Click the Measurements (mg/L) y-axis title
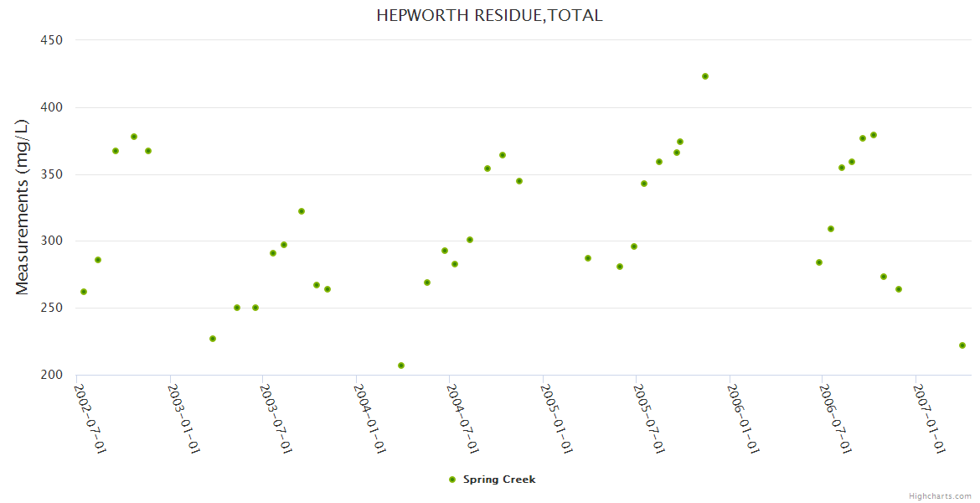This screenshot has height=503, width=980. [23, 207]
